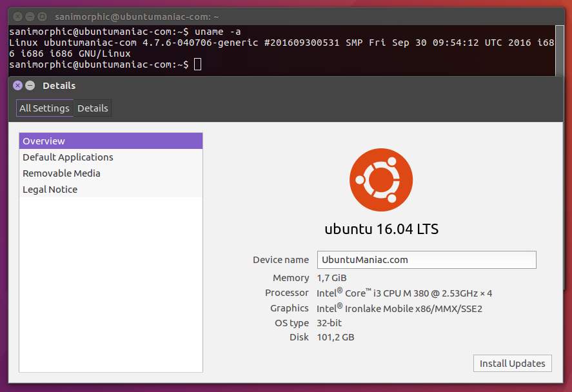Minimize the terminal window

click(30, 16)
